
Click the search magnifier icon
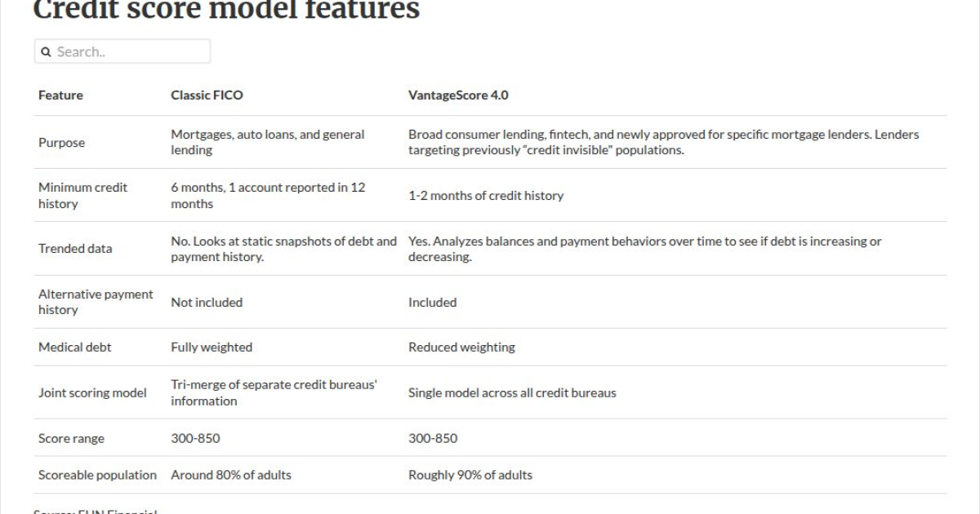47,52
